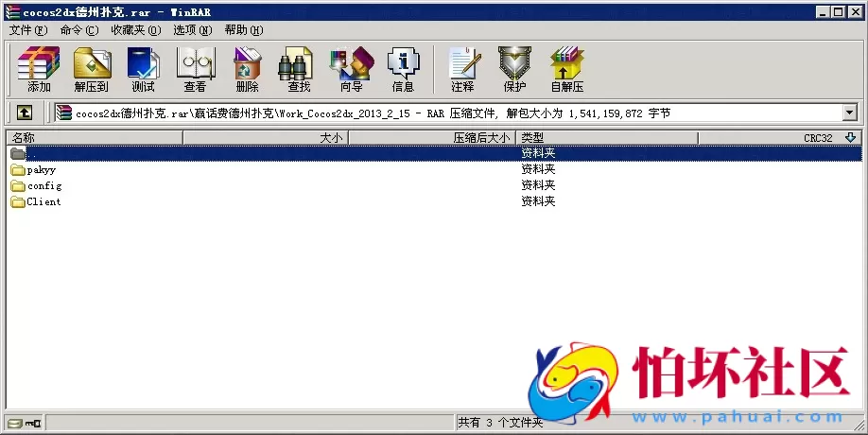
Task: Sort by Size (大小) column header
Action: (265, 137)
